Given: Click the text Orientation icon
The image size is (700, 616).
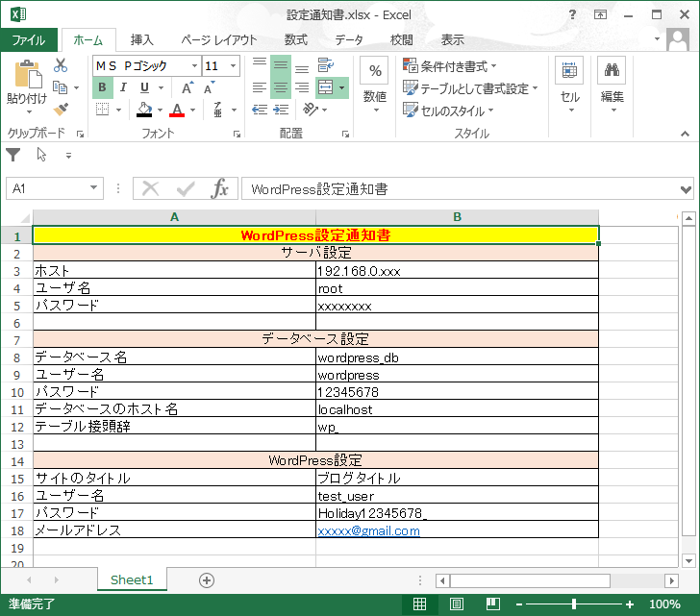Looking at the screenshot, I should [311, 109].
